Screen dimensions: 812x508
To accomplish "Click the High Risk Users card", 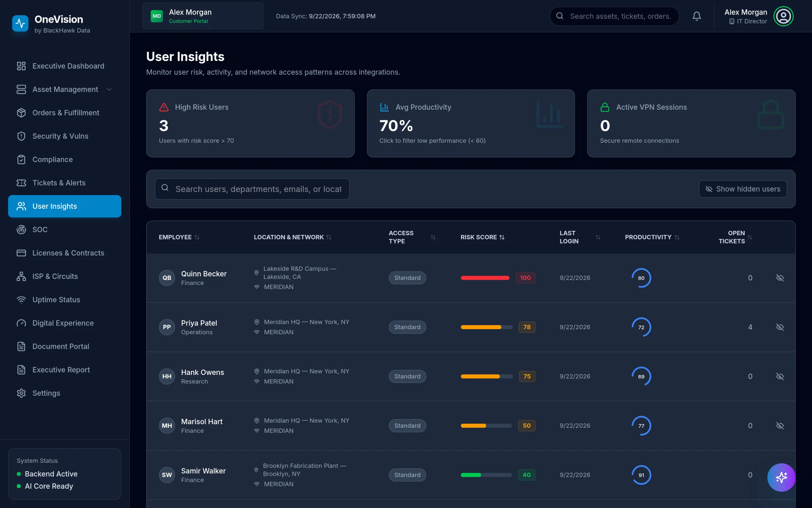I will coord(250,123).
